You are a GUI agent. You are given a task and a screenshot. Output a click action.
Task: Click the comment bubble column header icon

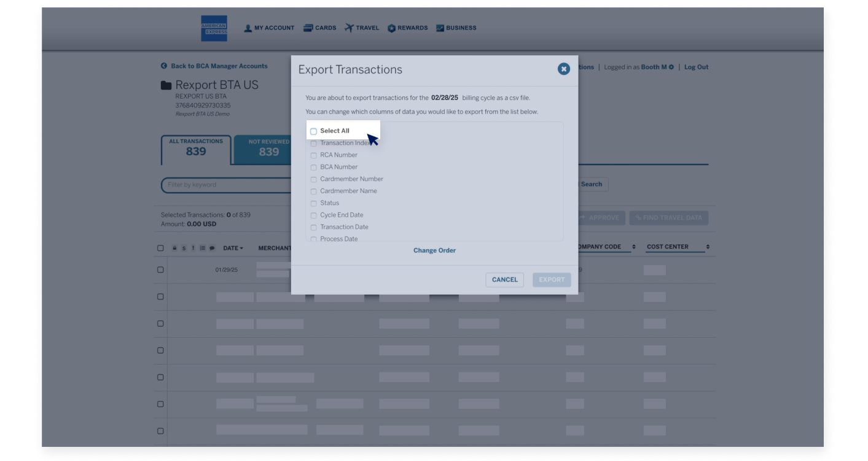tap(212, 248)
